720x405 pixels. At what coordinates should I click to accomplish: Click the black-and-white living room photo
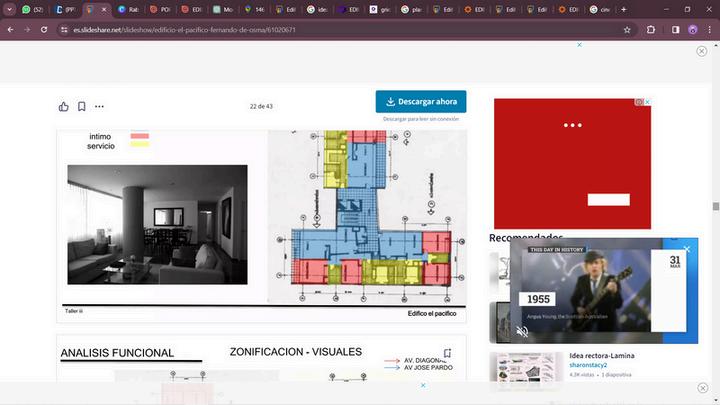pos(158,225)
